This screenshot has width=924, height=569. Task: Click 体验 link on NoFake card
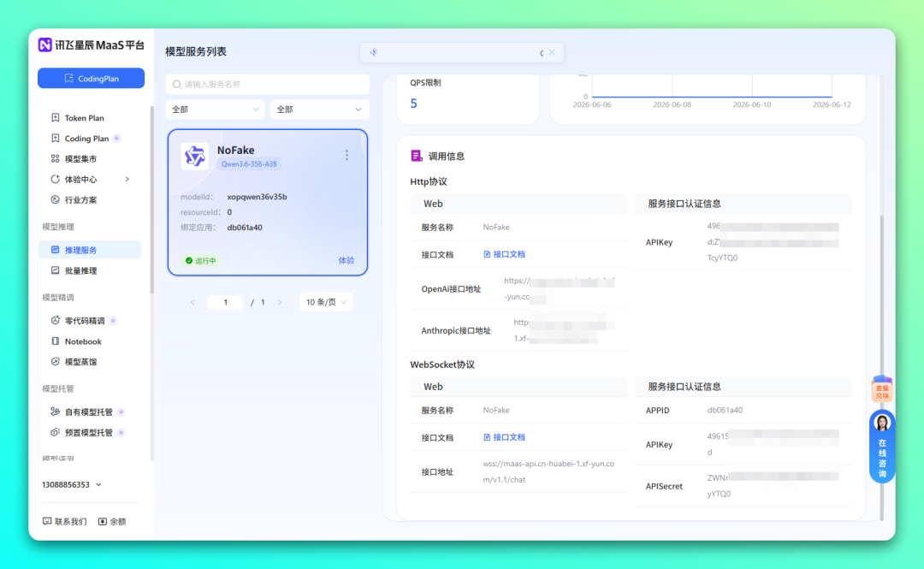click(346, 261)
